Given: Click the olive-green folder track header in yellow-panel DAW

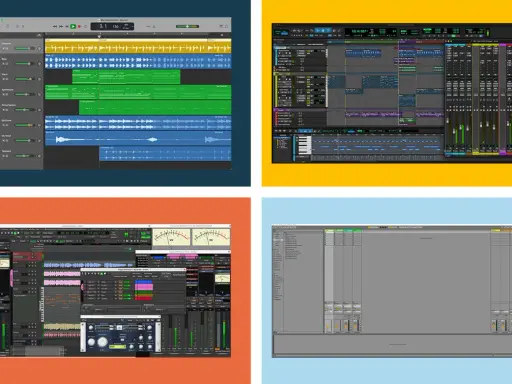Looking at the screenshot, I should coord(300,74).
